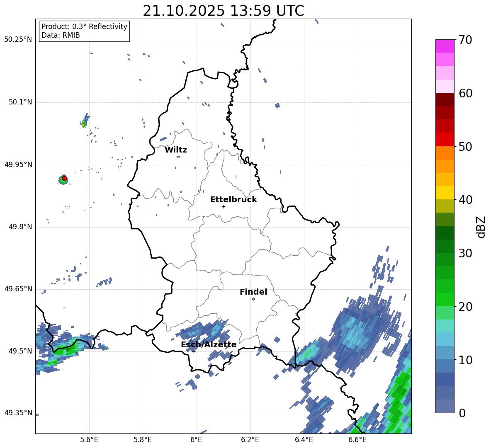The width and height of the screenshot is (491, 448).
Task: Click the Product: 0.3° Reflectivity text
Action: (84, 27)
